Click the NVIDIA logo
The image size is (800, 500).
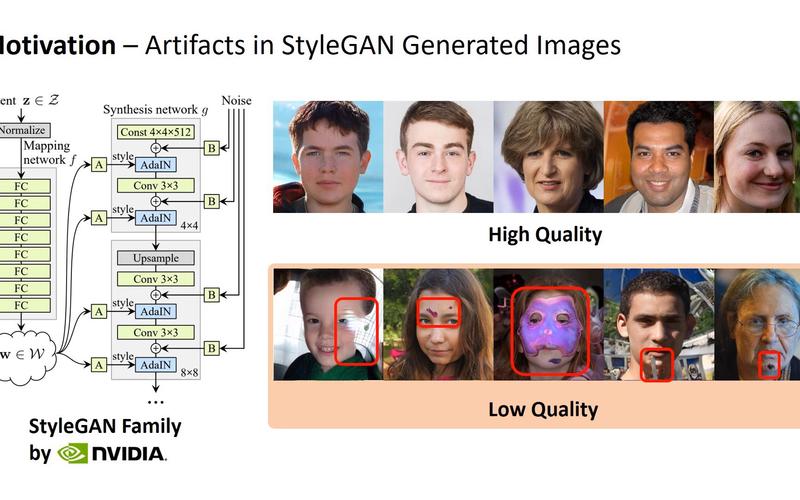coord(112,454)
